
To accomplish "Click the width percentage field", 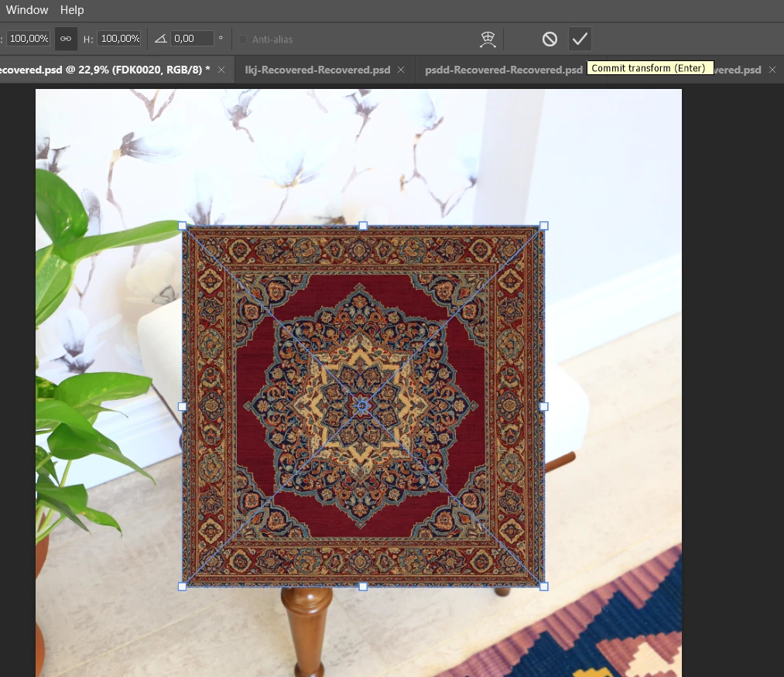I will [x=29, y=39].
